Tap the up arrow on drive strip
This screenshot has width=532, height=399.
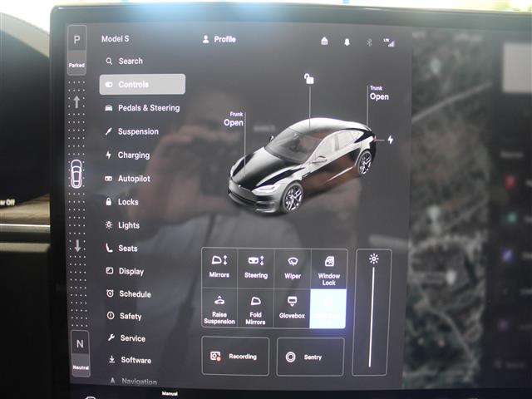pyautogui.click(x=76, y=101)
